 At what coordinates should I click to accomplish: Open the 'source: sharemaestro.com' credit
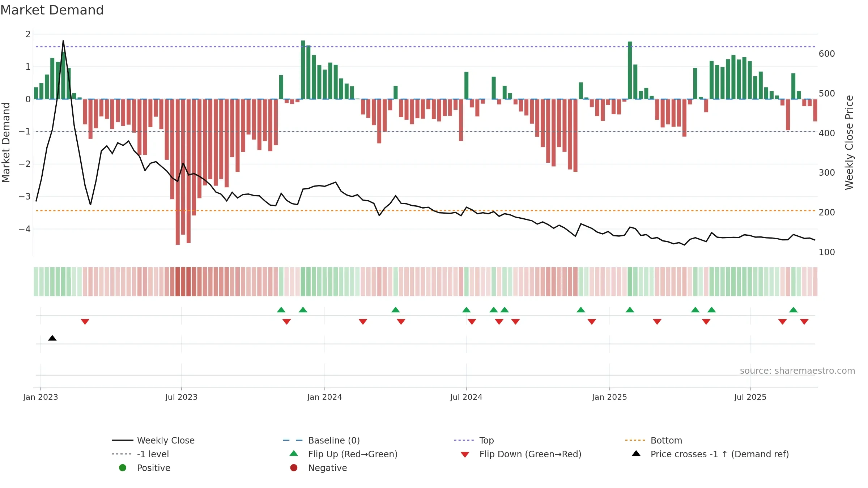point(797,371)
